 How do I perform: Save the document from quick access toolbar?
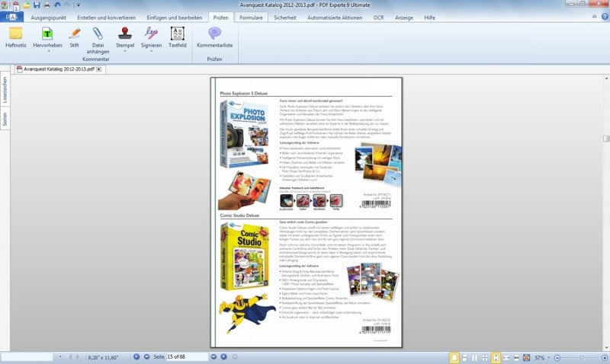pyautogui.click(x=37, y=5)
